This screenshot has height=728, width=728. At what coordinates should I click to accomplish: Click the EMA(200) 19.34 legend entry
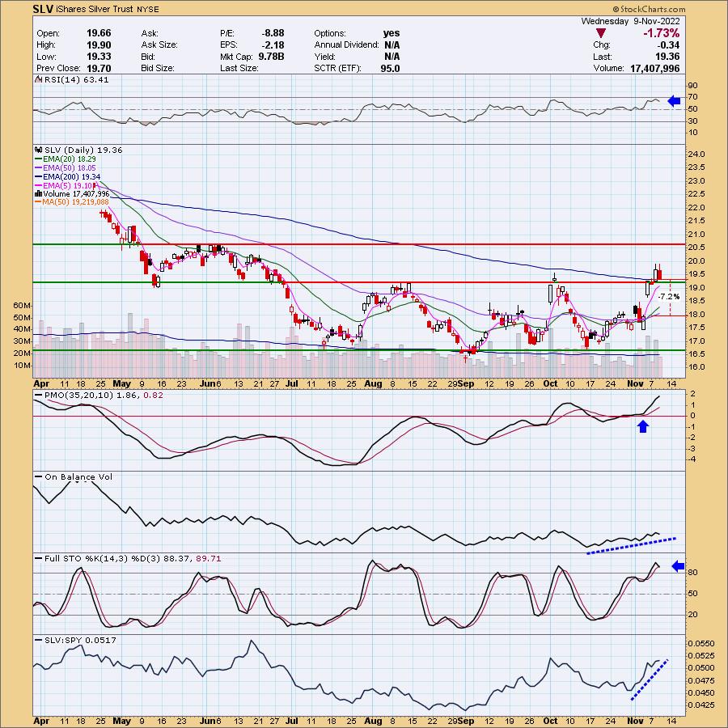coord(71,177)
